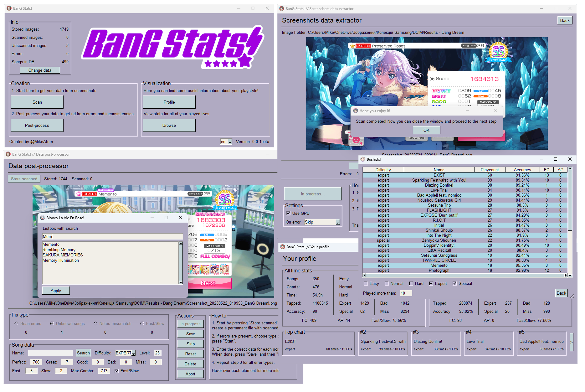The height and width of the screenshot is (392, 585).
Task: Click the Bushido table horizontal scroll left arrow
Action: coord(364,276)
